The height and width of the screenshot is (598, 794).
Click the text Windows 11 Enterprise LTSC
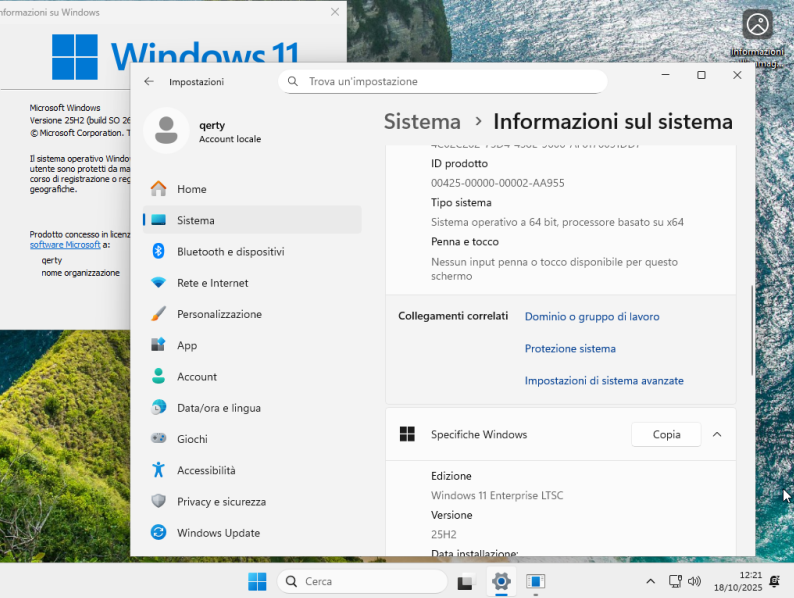(x=497, y=495)
